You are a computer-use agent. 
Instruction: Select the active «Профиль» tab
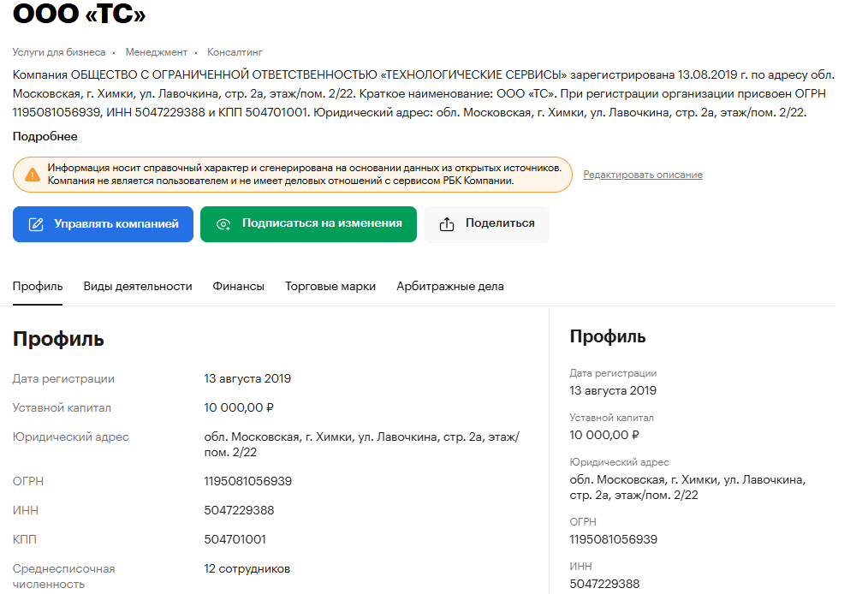pyautogui.click(x=37, y=287)
